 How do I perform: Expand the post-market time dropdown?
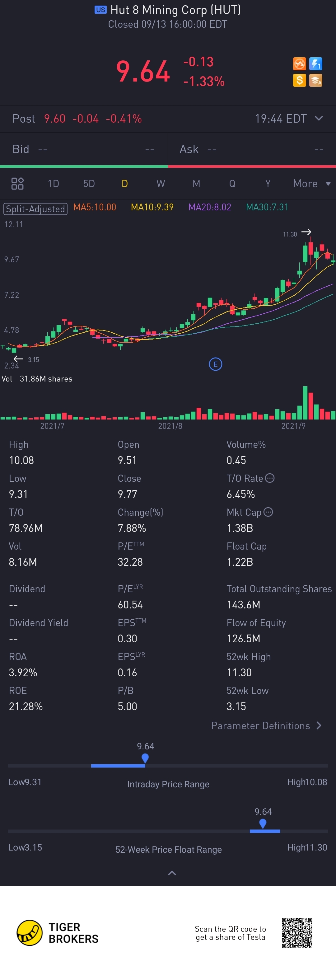(x=319, y=118)
